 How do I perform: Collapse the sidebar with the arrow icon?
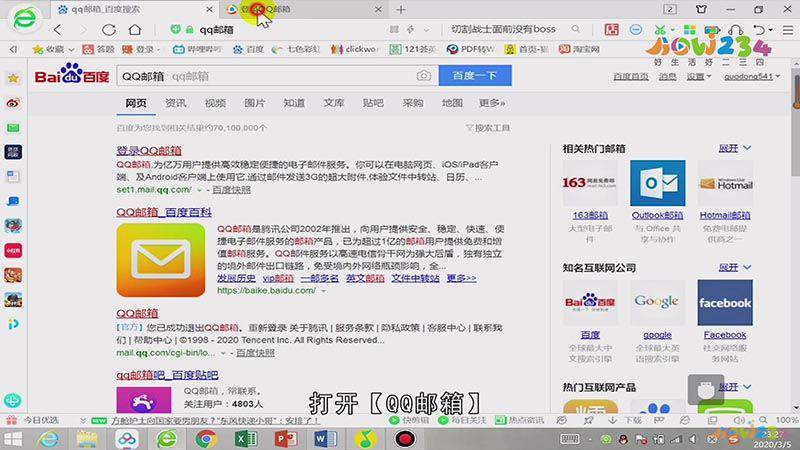point(13,49)
